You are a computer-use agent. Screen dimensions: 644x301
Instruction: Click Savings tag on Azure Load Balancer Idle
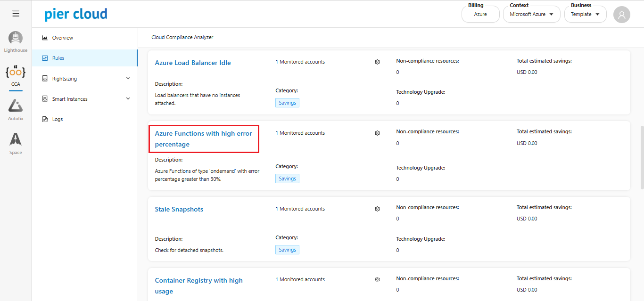[x=287, y=103]
